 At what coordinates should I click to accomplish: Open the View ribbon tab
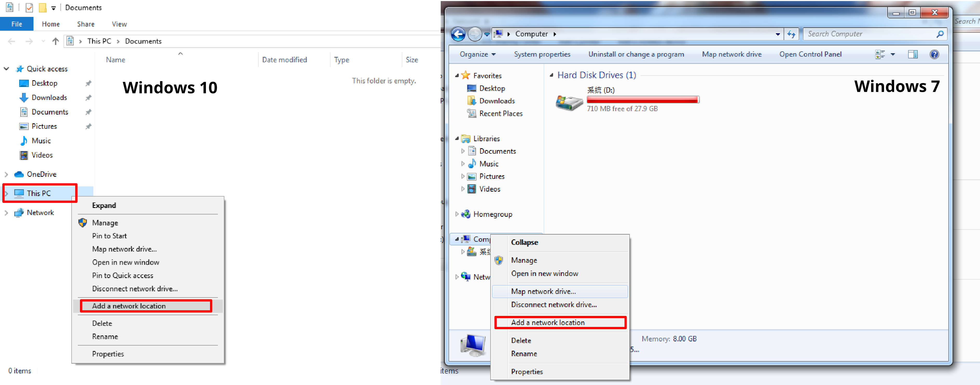coord(119,24)
